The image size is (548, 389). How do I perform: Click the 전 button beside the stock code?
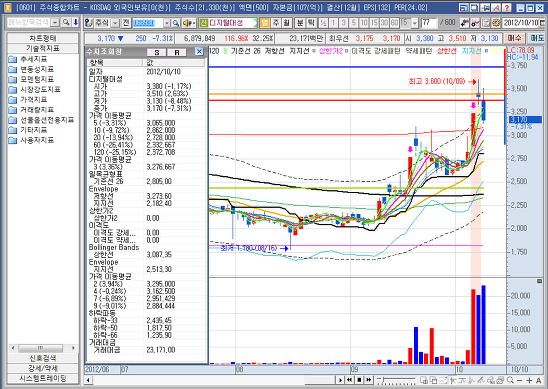[126, 23]
